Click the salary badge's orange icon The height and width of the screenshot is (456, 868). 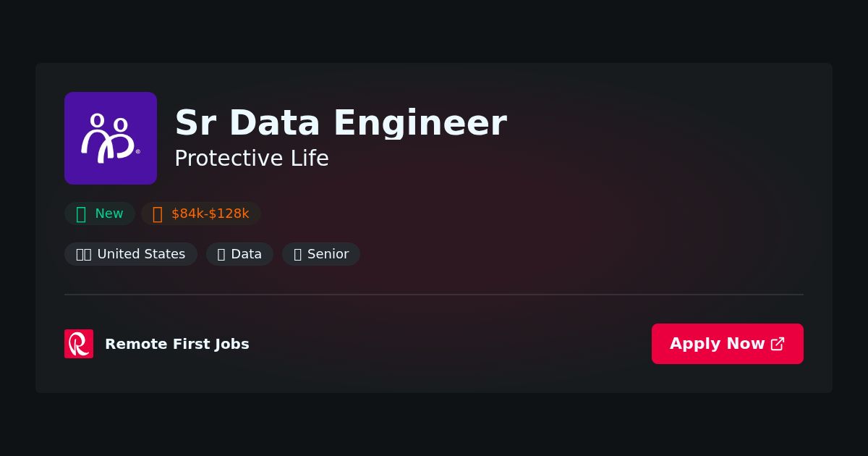pyautogui.click(x=158, y=214)
